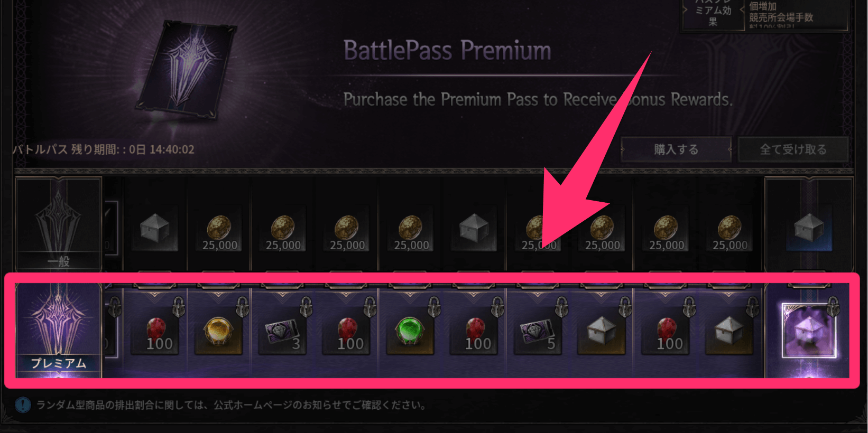The height and width of the screenshot is (433, 868).
Task: Click the lock on the glowing purple chest
Action: [833, 306]
